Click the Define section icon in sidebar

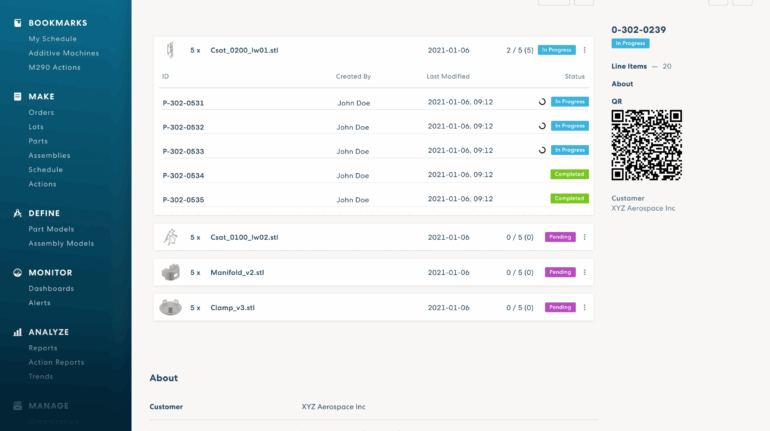point(17,213)
